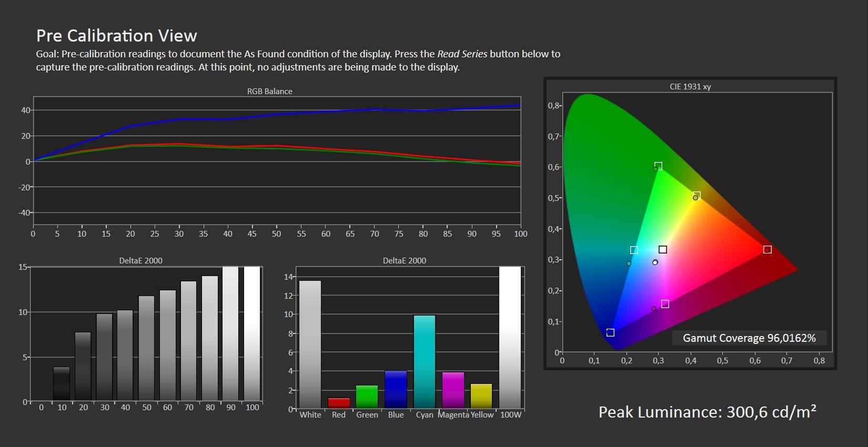Click the red primary target square in CIE diagram
Screen dimensions: 868x447
768,249
